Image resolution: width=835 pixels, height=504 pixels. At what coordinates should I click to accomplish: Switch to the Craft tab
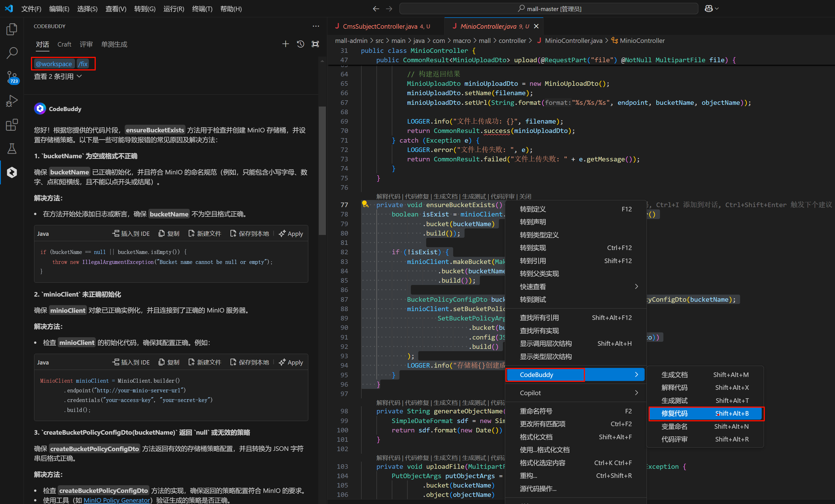click(x=64, y=44)
